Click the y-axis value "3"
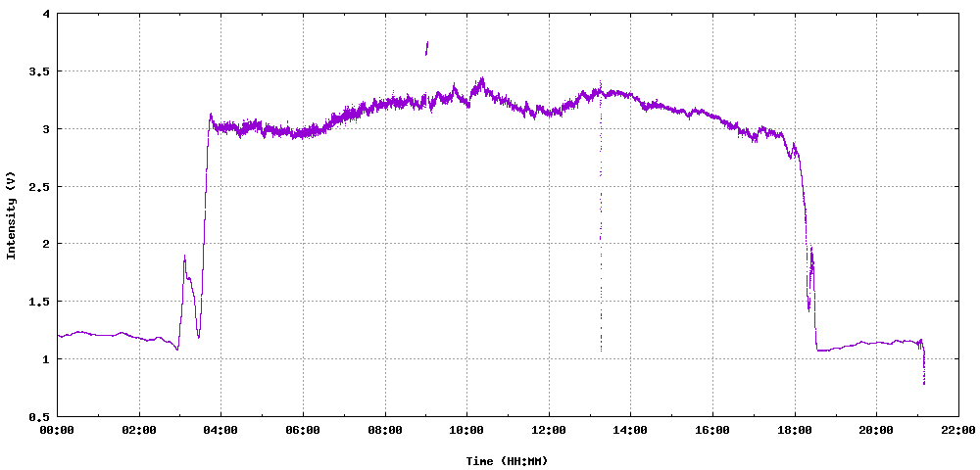This screenshot has height=470, width=980. (47, 128)
